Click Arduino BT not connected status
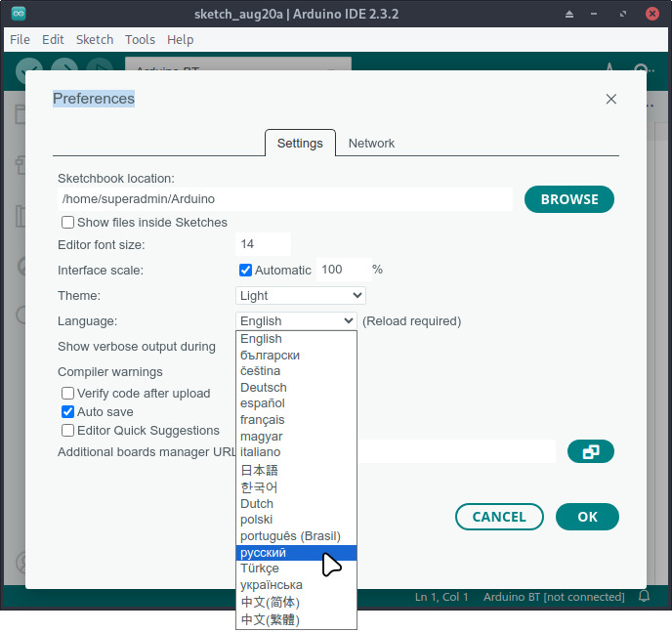Screen dimensions: 672x632 click(554, 597)
